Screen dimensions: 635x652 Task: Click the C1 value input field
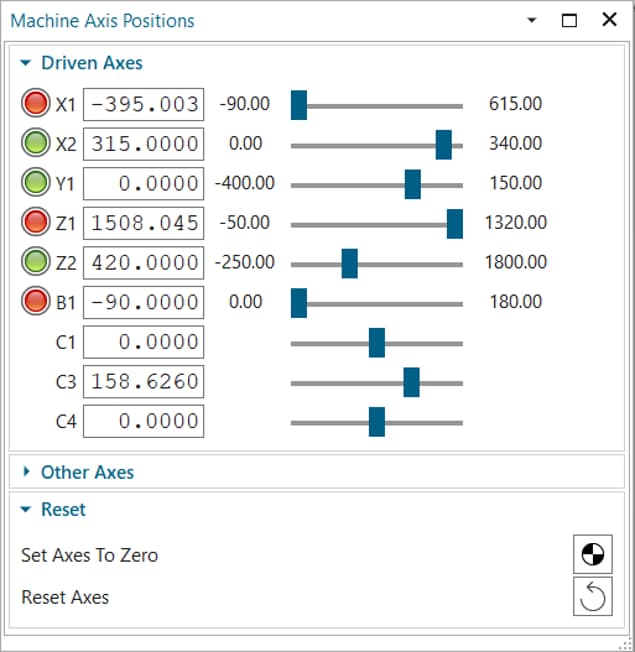coord(143,342)
